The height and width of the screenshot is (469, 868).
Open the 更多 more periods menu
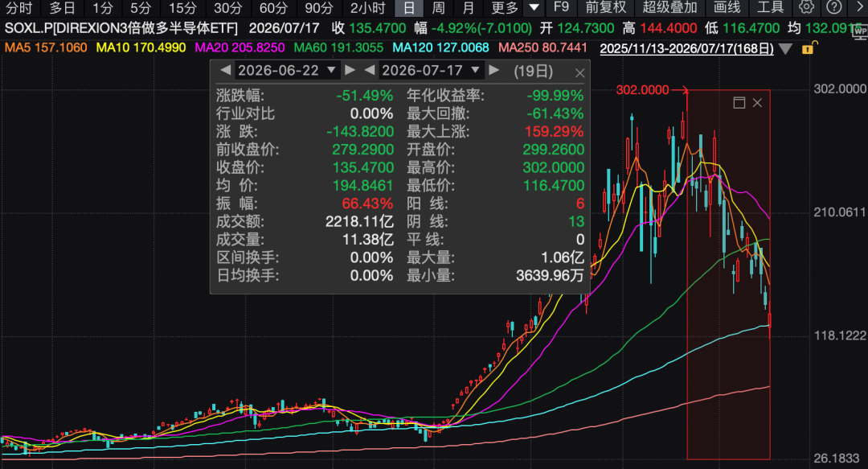click(504, 7)
